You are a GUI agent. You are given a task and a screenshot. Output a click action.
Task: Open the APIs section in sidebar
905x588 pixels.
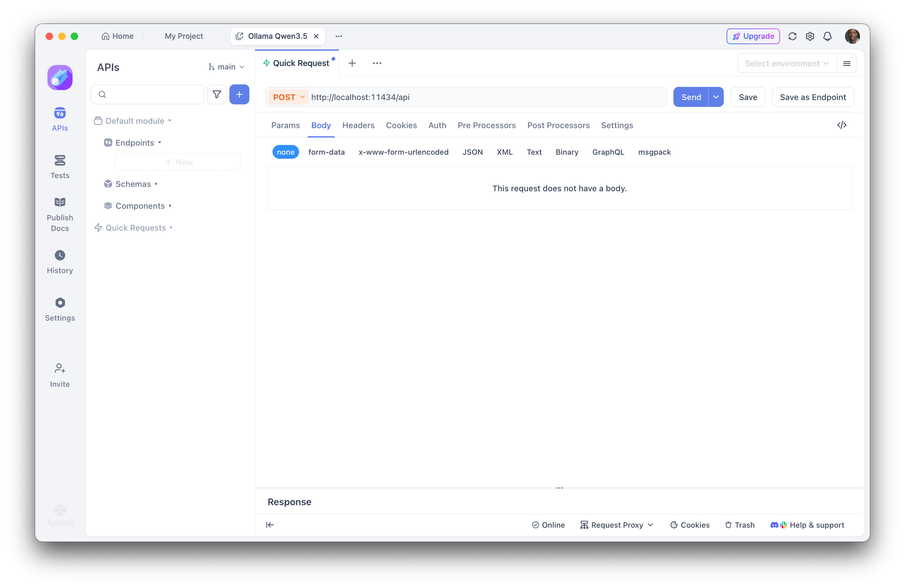(60, 119)
